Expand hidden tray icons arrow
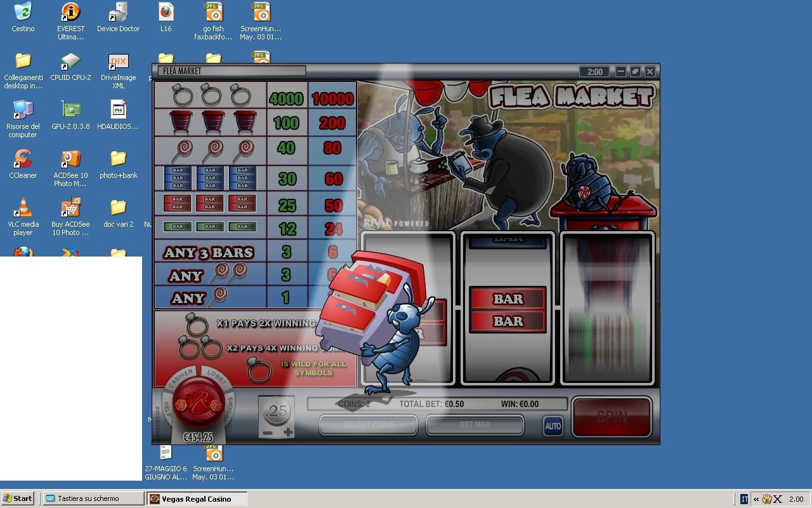This screenshot has height=508, width=812. (x=756, y=499)
